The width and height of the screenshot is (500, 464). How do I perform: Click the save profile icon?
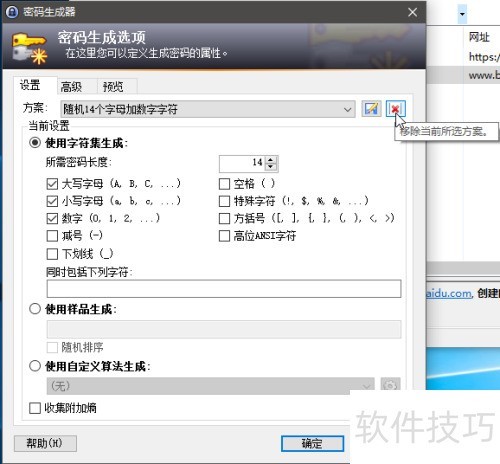[371, 109]
